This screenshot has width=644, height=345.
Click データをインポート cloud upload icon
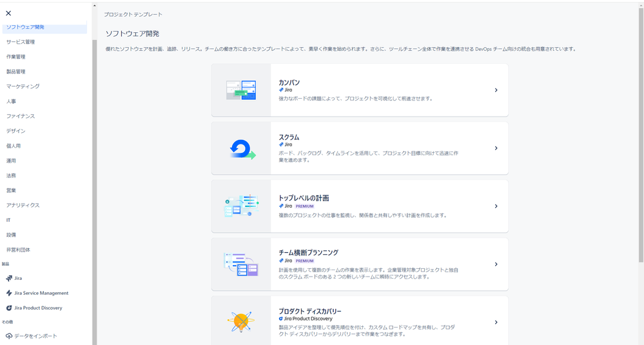[9, 336]
